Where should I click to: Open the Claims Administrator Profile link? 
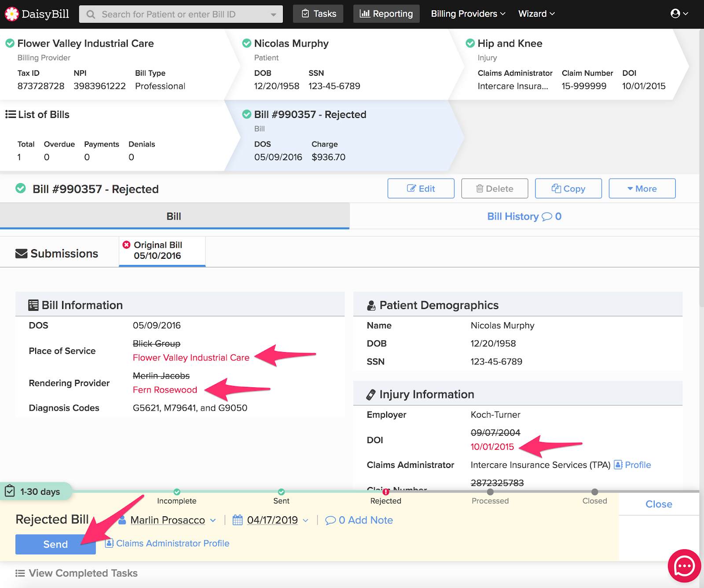click(167, 544)
